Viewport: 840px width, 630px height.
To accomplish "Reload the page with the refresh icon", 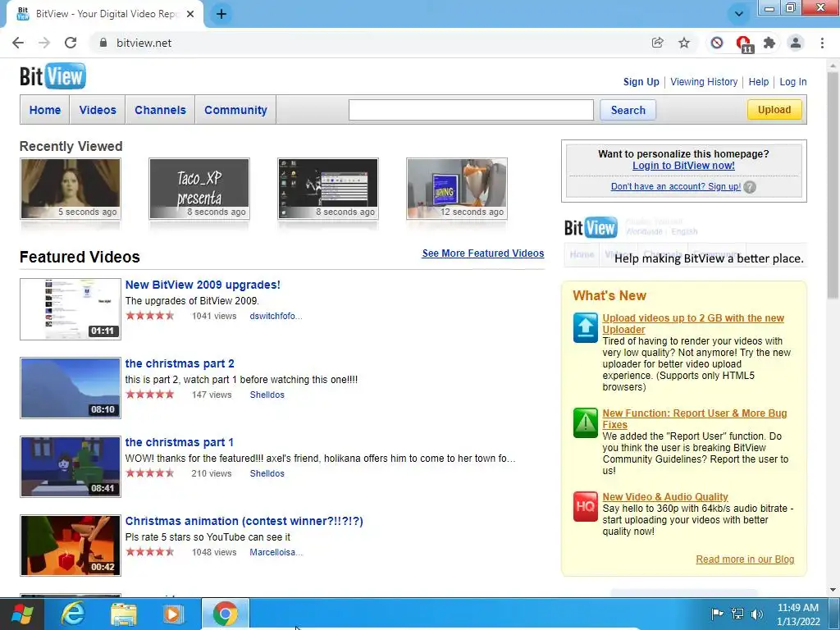I will [x=71, y=43].
